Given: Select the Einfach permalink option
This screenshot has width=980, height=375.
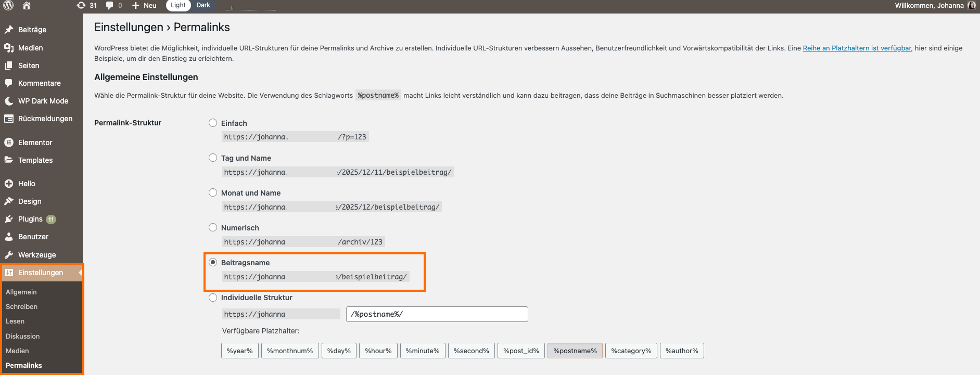Looking at the screenshot, I should click(x=213, y=123).
